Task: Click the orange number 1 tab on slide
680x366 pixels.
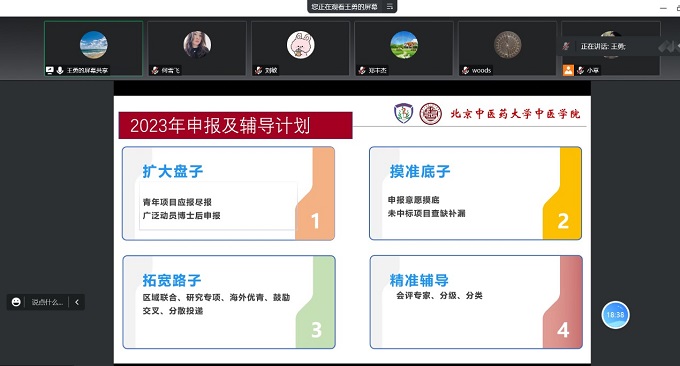Action: click(315, 221)
